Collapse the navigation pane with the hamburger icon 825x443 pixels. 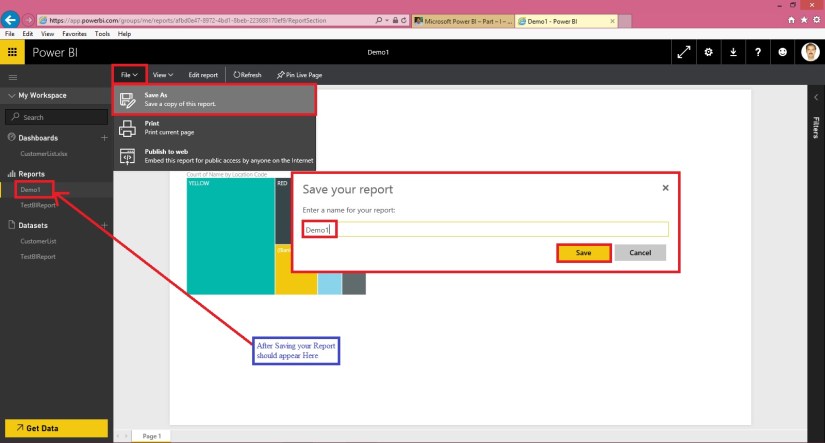[13, 77]
